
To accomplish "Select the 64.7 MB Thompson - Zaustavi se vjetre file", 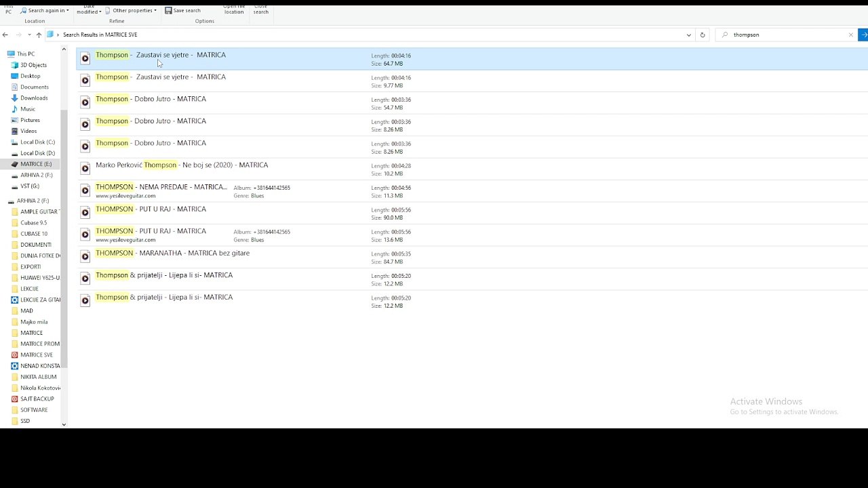I will (472, 59).
